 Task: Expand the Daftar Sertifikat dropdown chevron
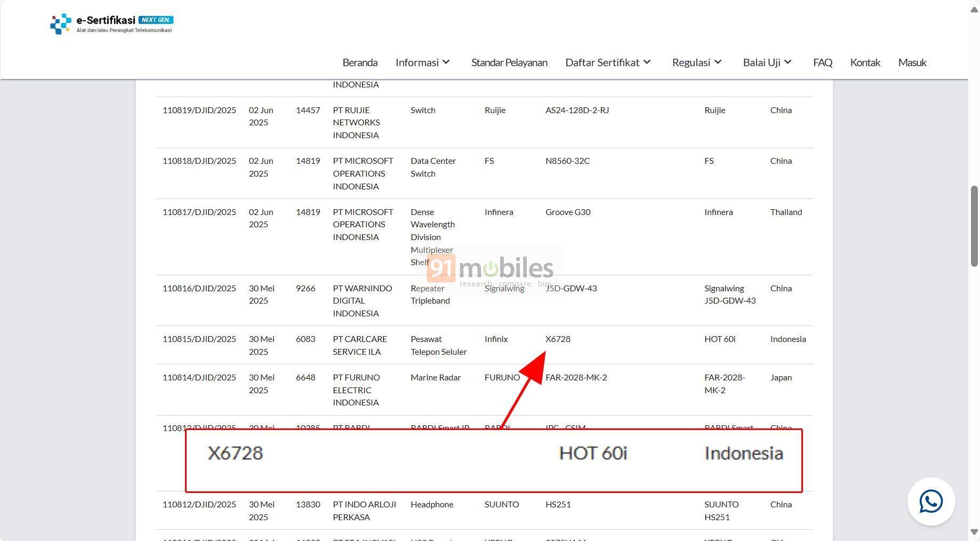click(647, 62)
